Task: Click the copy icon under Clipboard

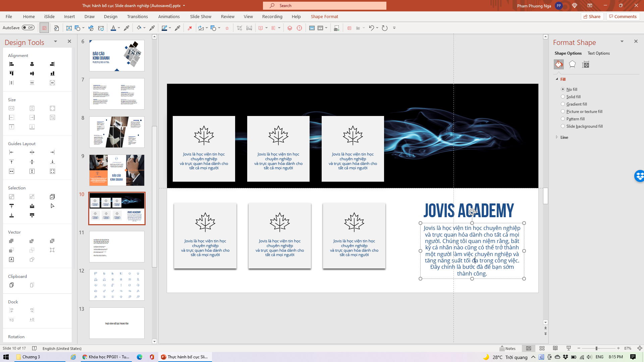Action: 11,285
